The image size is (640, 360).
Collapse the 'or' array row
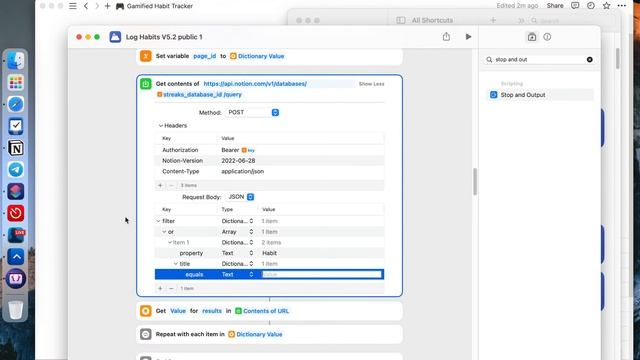pos(164,232)
